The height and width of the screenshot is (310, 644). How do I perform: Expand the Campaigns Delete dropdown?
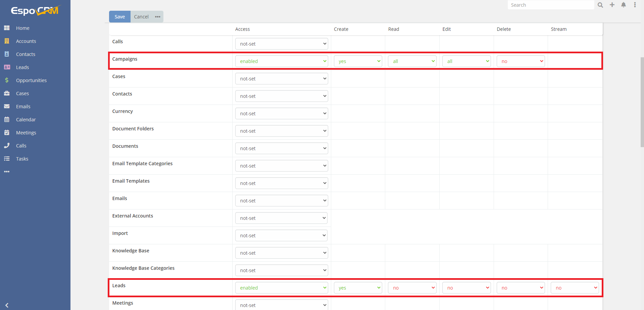tap(521, 61)
